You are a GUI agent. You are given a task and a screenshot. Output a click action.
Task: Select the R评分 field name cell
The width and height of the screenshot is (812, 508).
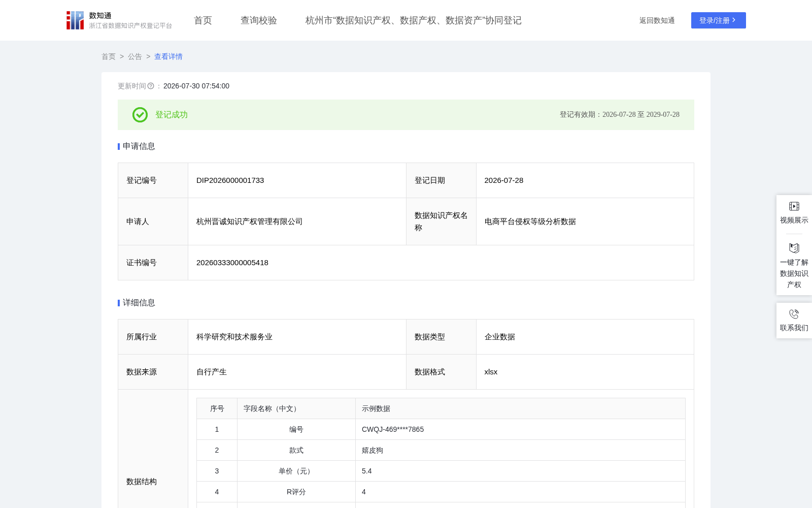coord(296,492)
